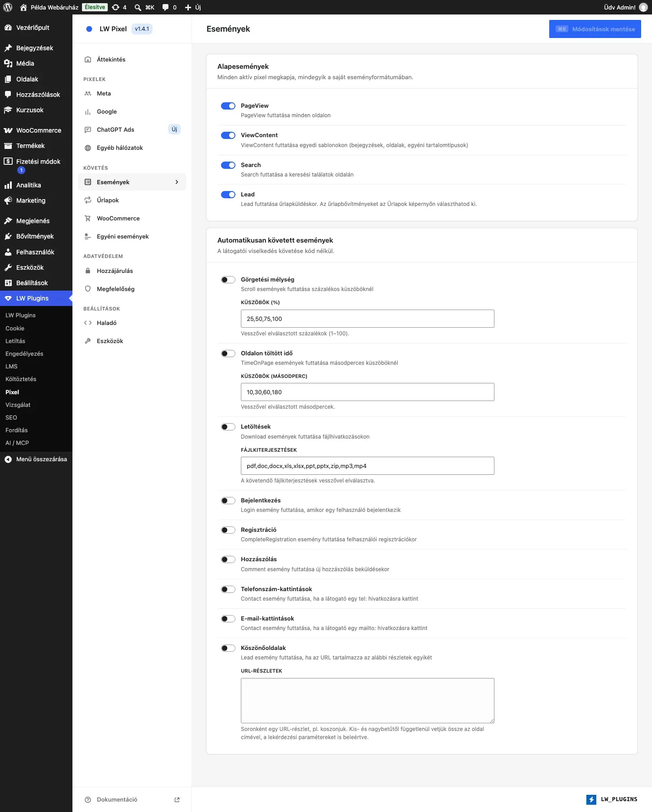The image size is (652, 812).
Task: Click the cart icon beside plugin WooCommerce
Action: (88, 218)
